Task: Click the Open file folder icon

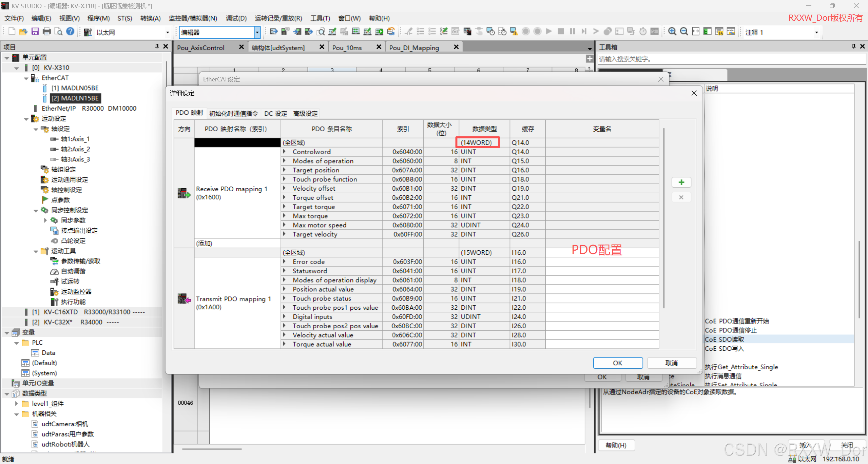Action: coord(23,32)
